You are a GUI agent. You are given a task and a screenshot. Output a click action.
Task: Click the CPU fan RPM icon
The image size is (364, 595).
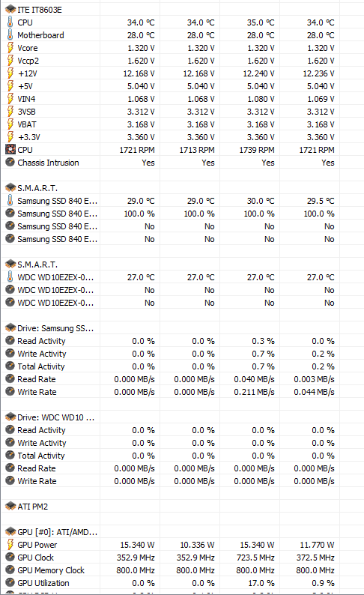(10, 150)
